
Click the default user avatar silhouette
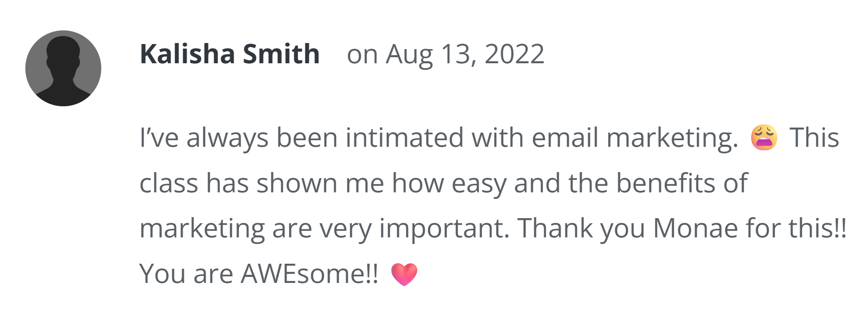pos(63,68)
